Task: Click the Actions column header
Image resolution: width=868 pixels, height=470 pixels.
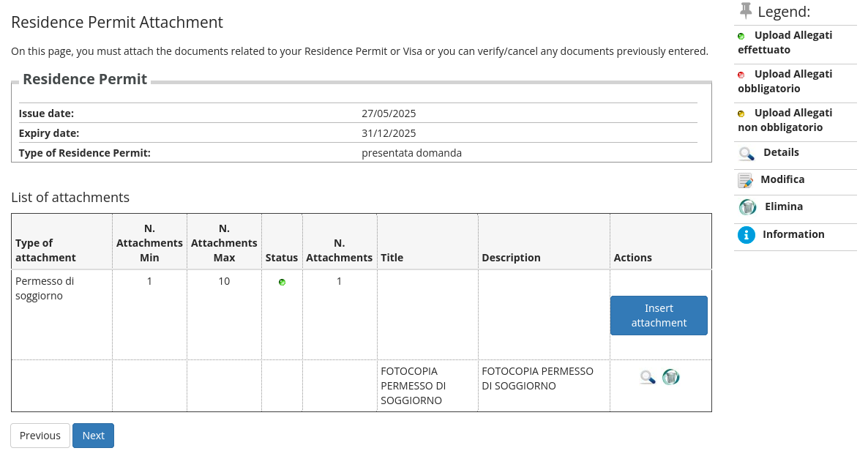Action: coord(633,258)
